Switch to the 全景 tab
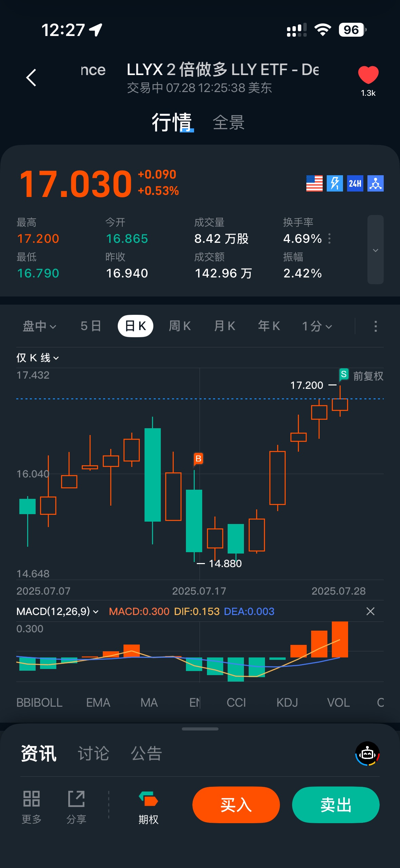The width and height of the screenshot is (400, 868). (228, 122)
